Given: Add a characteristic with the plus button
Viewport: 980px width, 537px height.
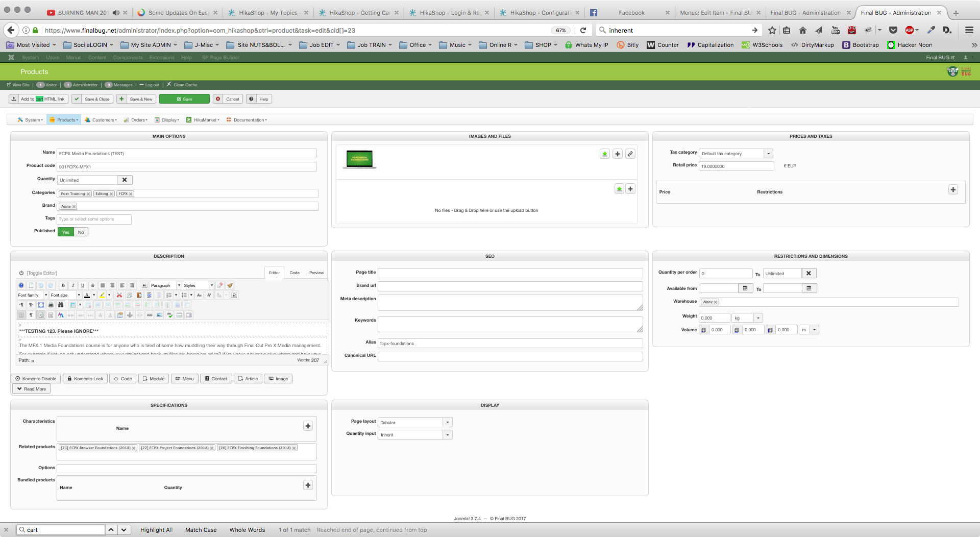Looking at the screenshot, I should (x=308, y=426).
